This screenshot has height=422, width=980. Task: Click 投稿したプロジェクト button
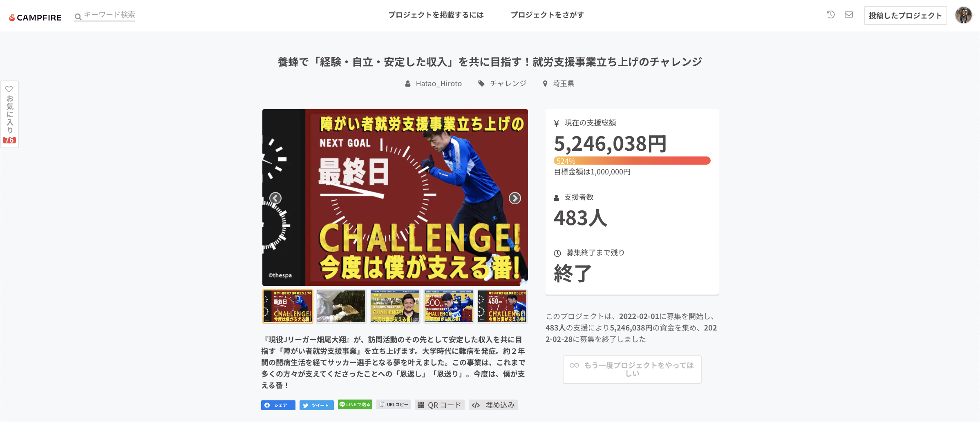905,16
